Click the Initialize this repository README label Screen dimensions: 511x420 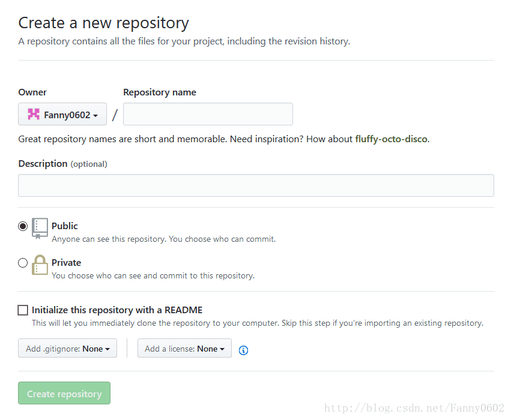tap(117, 310)
